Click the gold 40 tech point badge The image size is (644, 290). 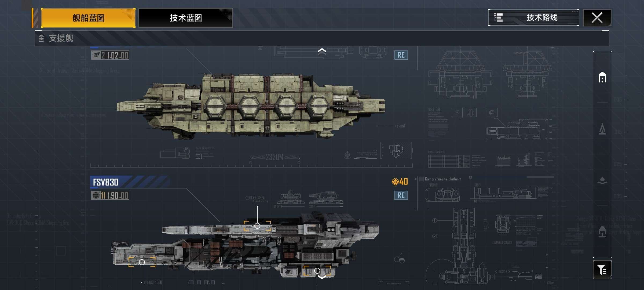[x=400, y=182]
